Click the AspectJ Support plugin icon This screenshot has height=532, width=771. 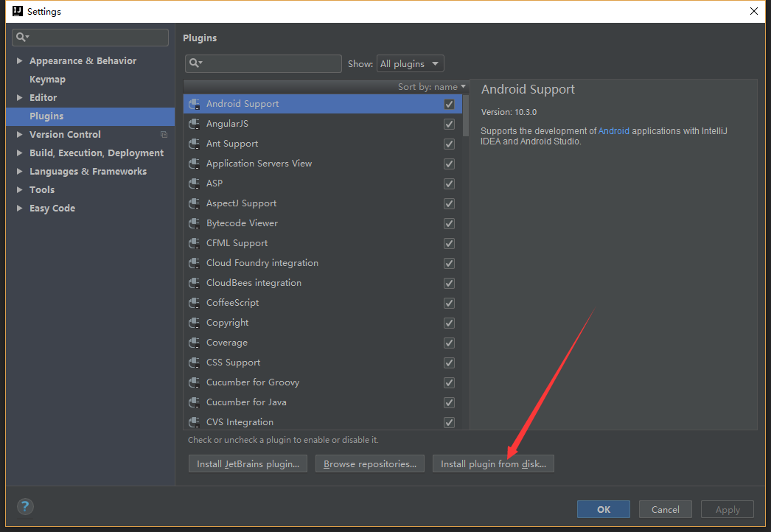pos(195,203)
